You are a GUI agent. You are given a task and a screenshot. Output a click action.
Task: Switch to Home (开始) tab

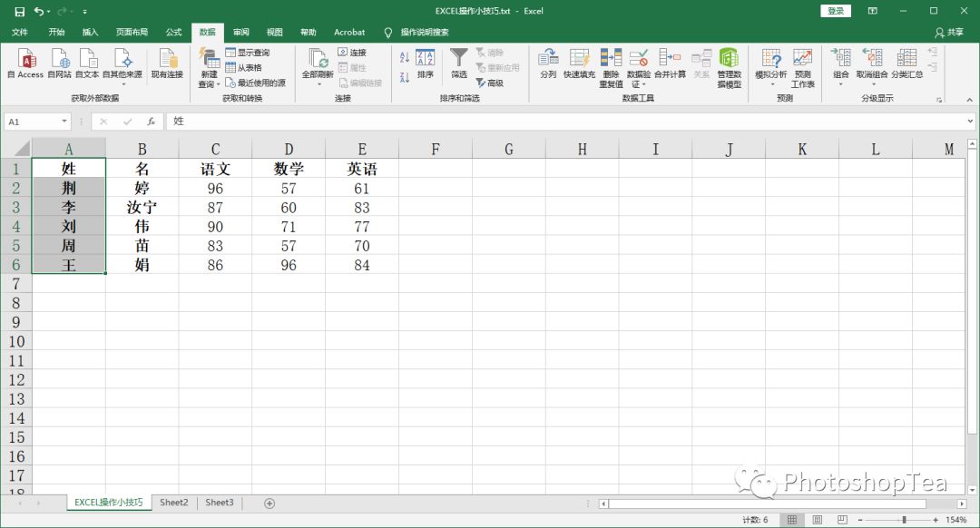[57, 32]
